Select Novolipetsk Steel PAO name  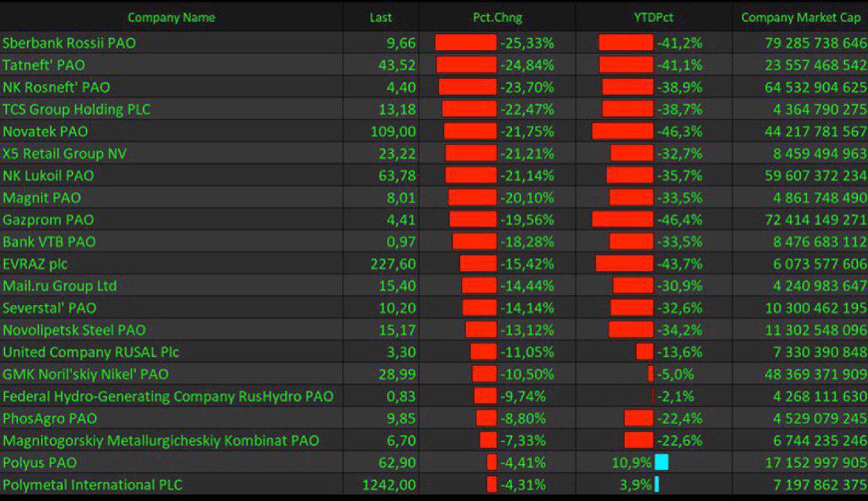point(74,330)
